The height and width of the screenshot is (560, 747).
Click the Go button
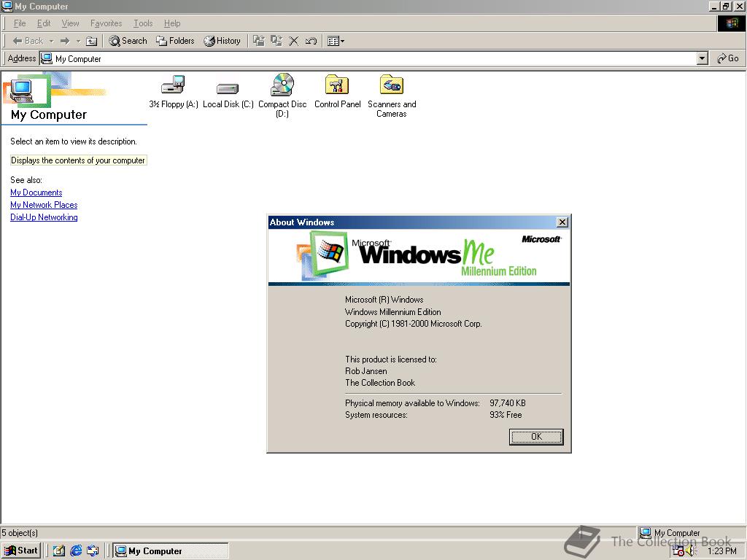pyautogui.click(x=728, y=58)
